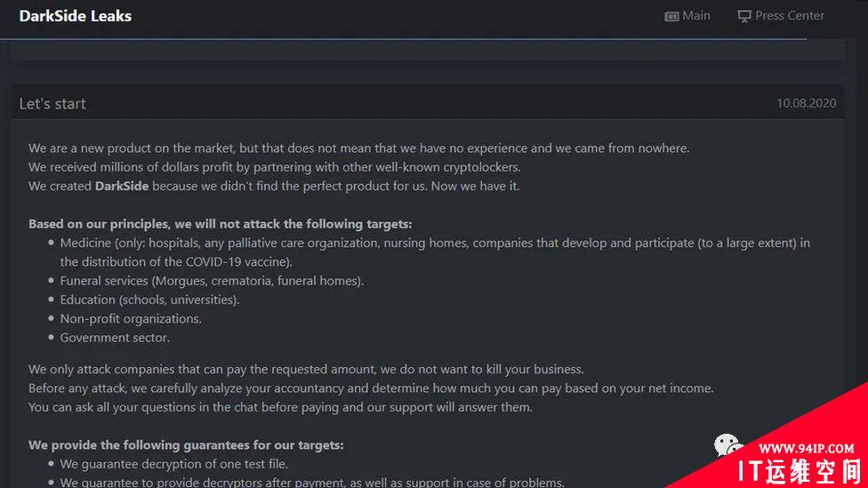Click the Education bullet list item
Screen dimensions: 868x488
(x=149, y=300)
